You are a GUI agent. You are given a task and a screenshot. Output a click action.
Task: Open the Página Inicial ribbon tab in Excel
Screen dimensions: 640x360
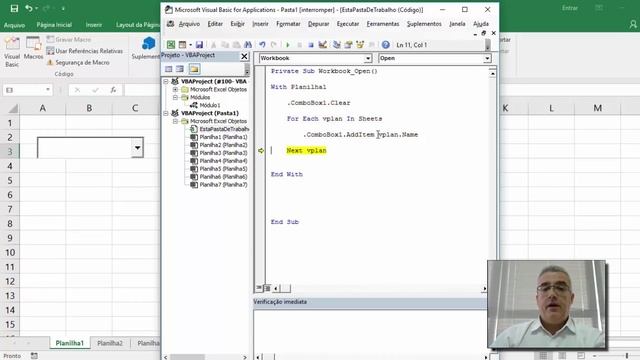[54, 25]
